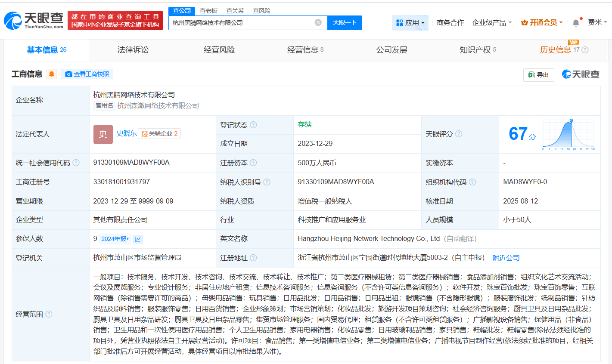Click the bell icon beside 工商信息 heading

click(x=51, y=74)
